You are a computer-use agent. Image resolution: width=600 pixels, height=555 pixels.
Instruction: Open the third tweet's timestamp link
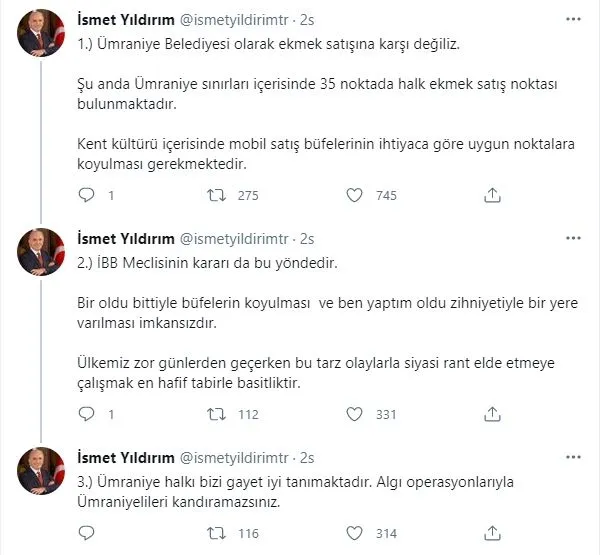308,456
